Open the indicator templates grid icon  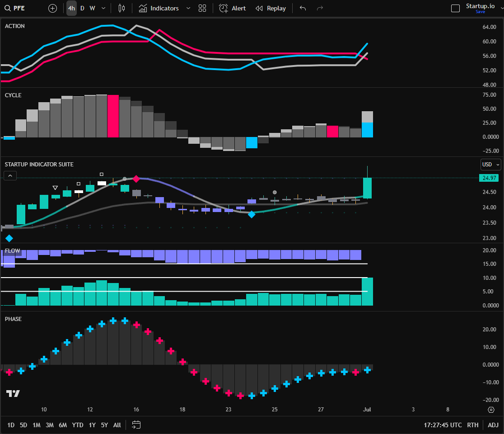[202, 8]
